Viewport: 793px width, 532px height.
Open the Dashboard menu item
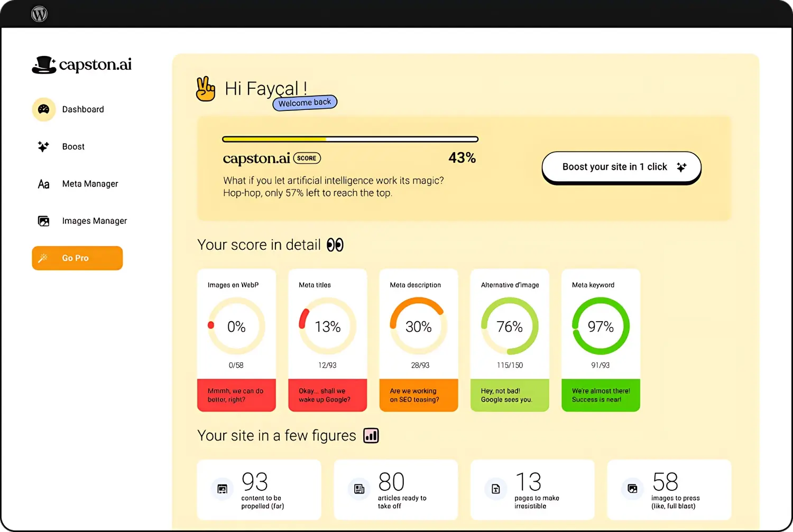pyautogui.click(x=83, y=109)
